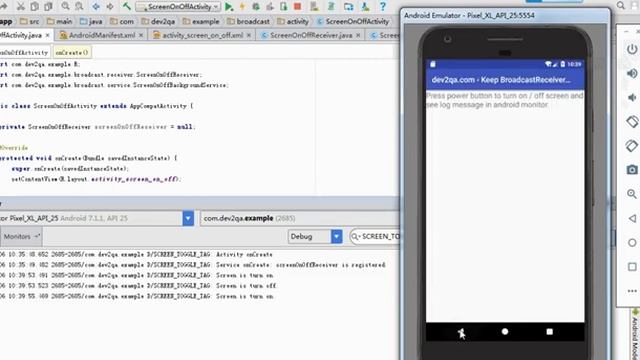Tap the phone's on-screen Recents square button
Screen dimensions: 640x360
[x=549, y=331]
